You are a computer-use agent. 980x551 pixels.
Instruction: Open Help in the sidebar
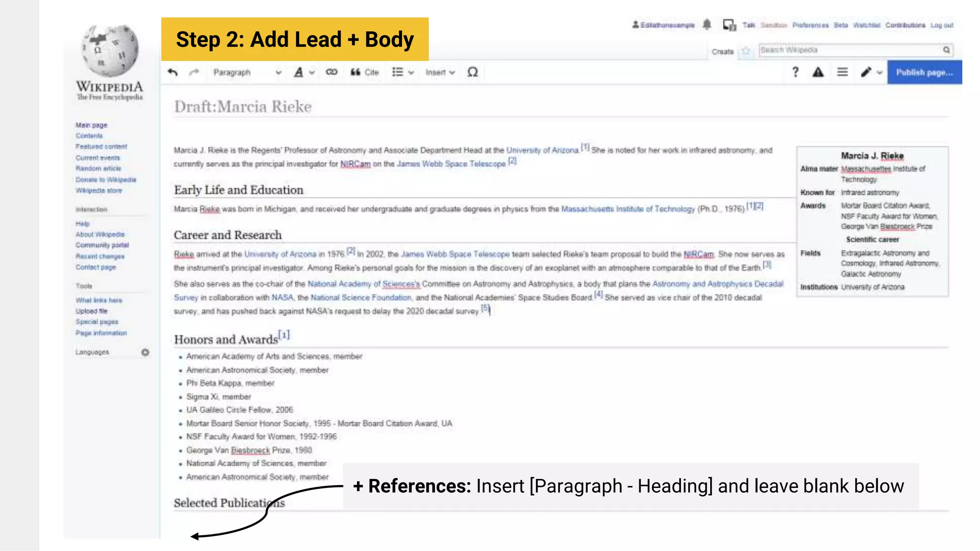pos(82,223)
